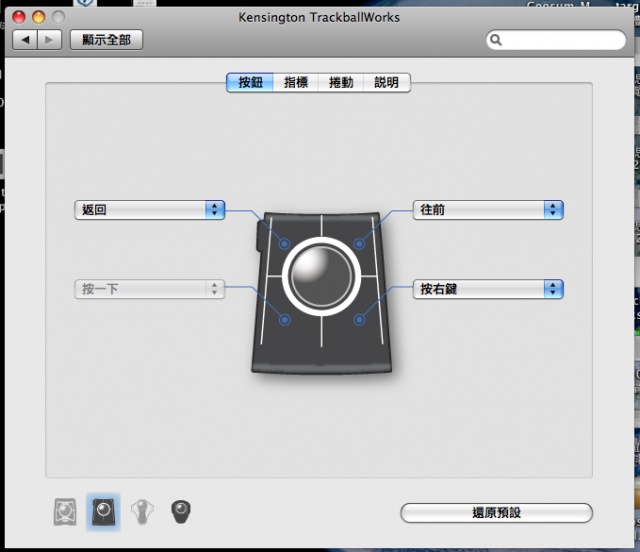Click the 還原預設 restore defaults button
This screenshot has width=640, height=552.
pos(496,513)
